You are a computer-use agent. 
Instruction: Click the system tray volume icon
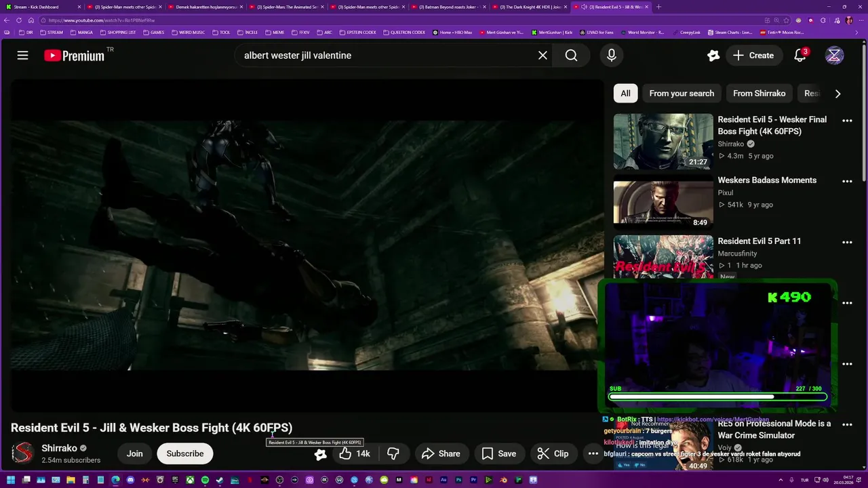[x=825, y=480]
